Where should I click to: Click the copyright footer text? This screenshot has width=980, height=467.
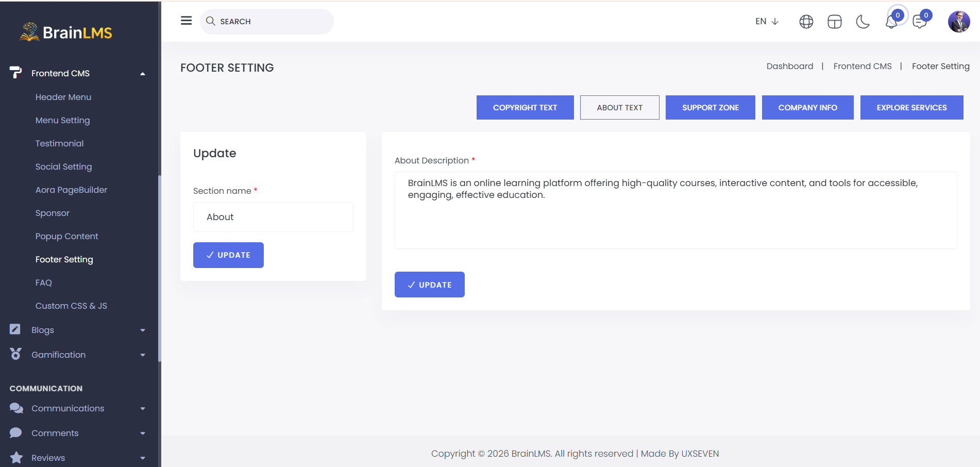point(575,454)
